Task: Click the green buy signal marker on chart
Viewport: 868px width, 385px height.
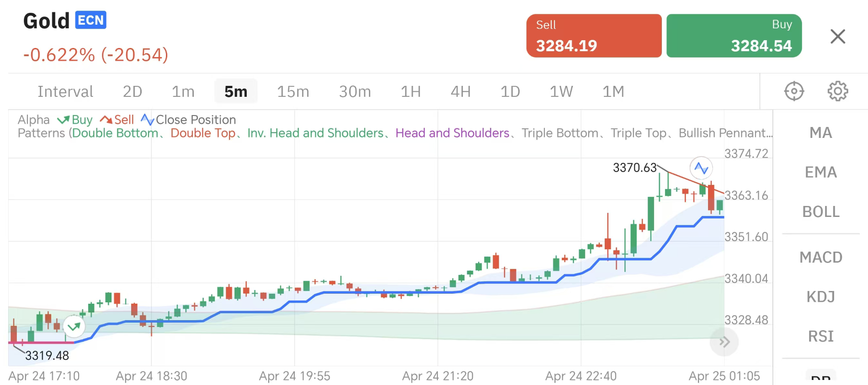Action: [x=74, y=326]
